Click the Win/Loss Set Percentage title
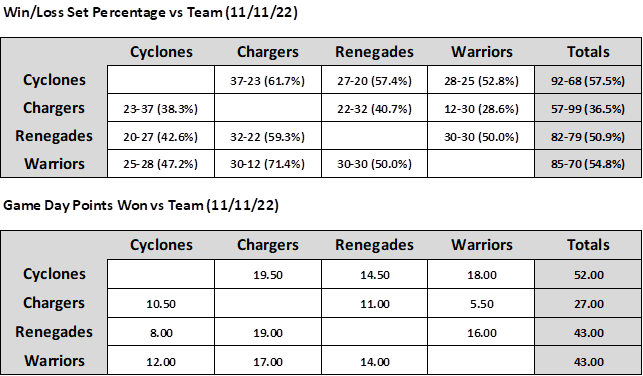 pos(150,12)
